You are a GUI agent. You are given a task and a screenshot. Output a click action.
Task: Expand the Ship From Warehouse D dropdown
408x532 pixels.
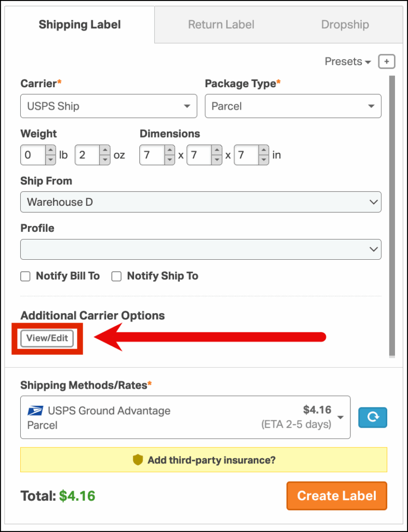tap(201, 202)
